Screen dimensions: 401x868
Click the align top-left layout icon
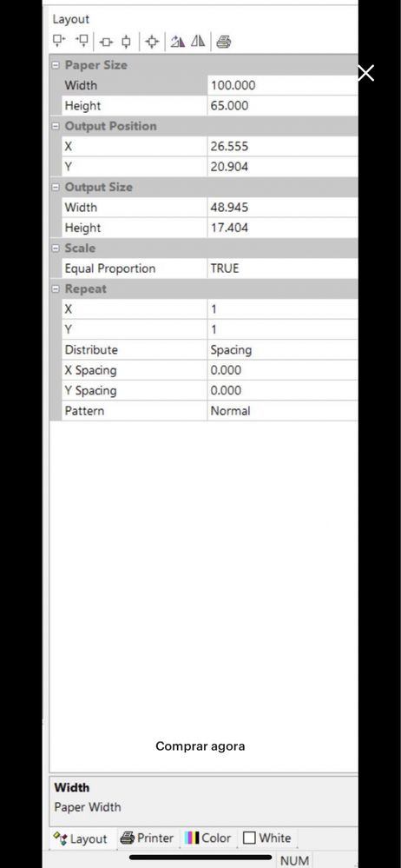(59, 42)
